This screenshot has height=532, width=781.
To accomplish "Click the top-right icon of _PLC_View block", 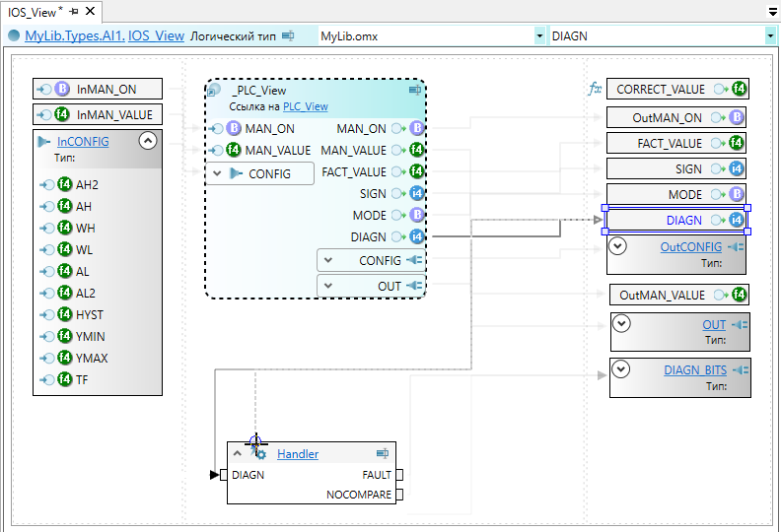I will 415,90.
